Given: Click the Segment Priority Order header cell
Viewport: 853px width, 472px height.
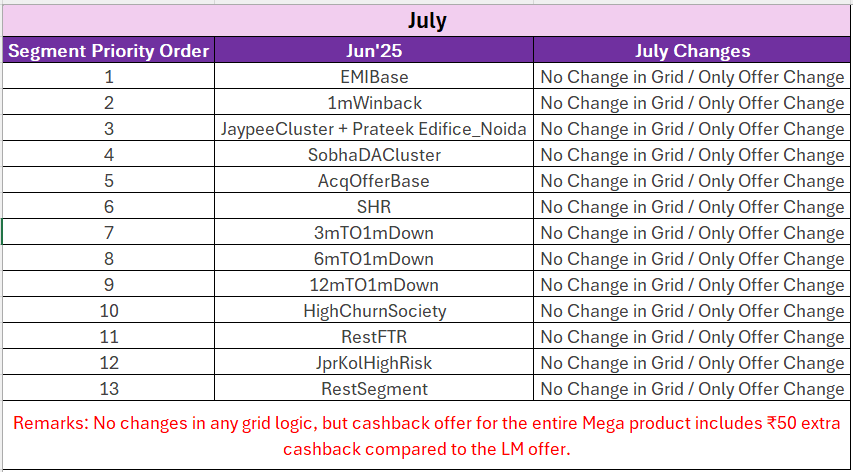Looking at the screenshot, I should click(x=109, y=51).
